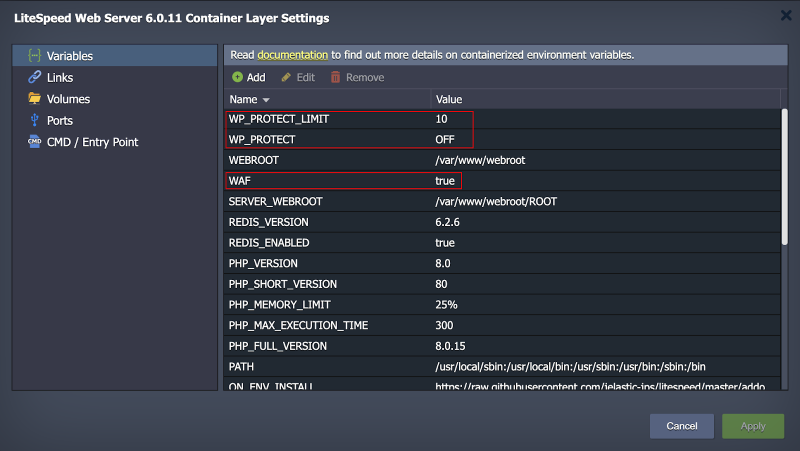
Task: Toggle sort arrow on Name column
Action: [x=266, y=100]
